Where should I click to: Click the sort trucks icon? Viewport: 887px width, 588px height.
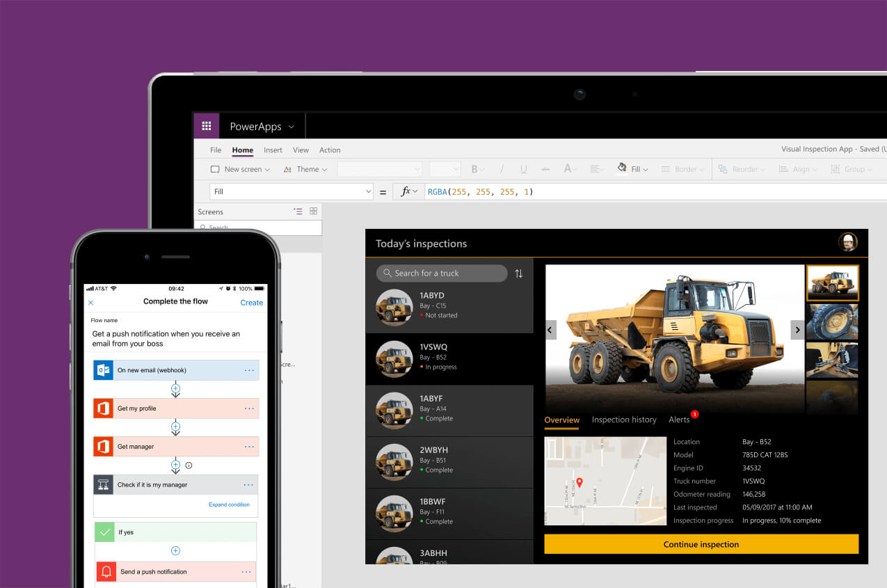[518, 273]
